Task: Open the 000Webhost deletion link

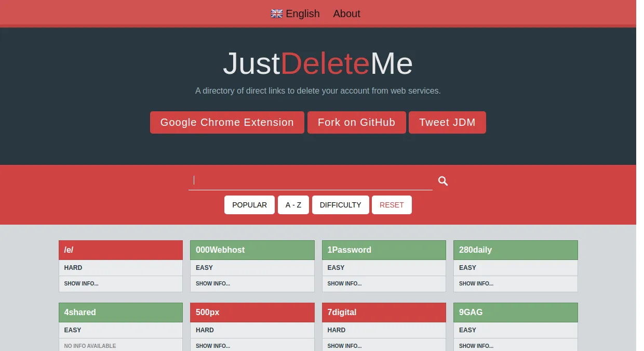Action: pos(252,250)
